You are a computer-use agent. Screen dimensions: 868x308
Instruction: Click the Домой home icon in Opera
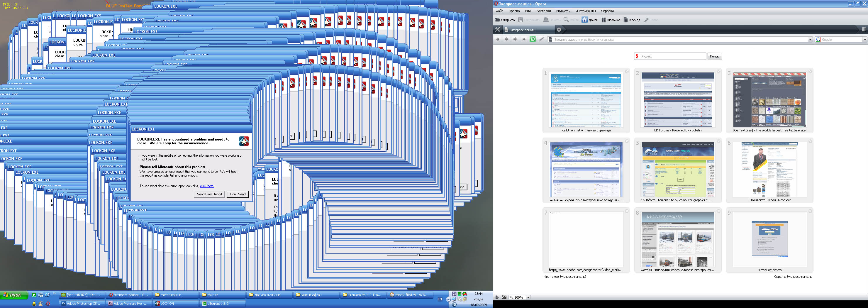[x=585, y=20]
